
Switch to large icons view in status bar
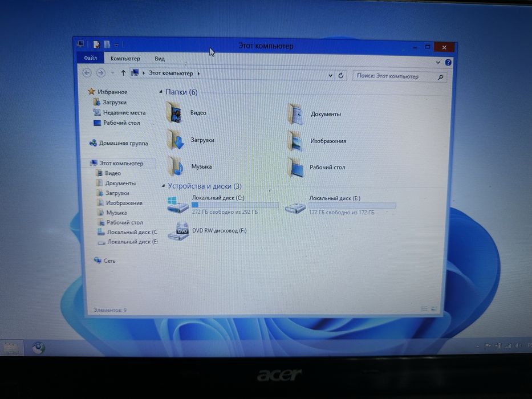tap(433, 308)
